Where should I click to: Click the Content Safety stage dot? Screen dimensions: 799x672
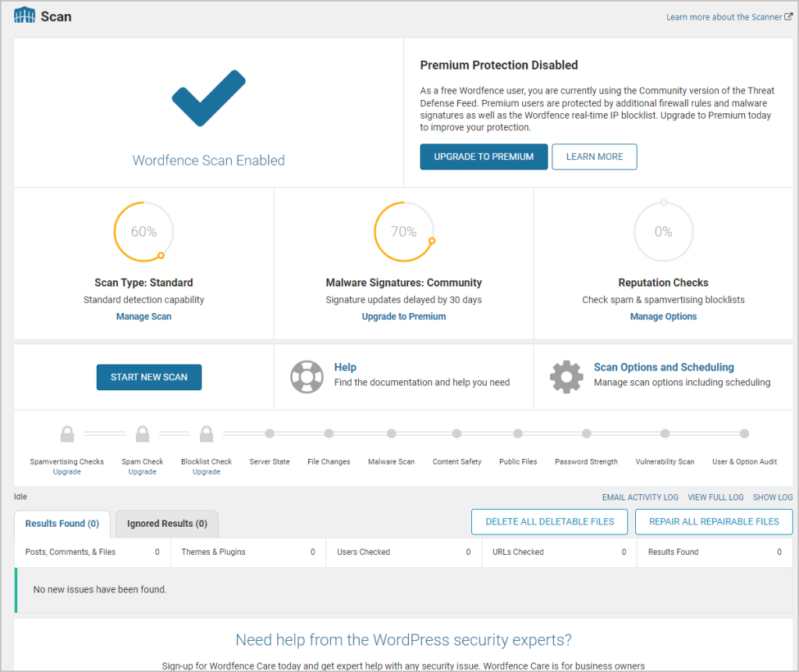tap(456, 433)
